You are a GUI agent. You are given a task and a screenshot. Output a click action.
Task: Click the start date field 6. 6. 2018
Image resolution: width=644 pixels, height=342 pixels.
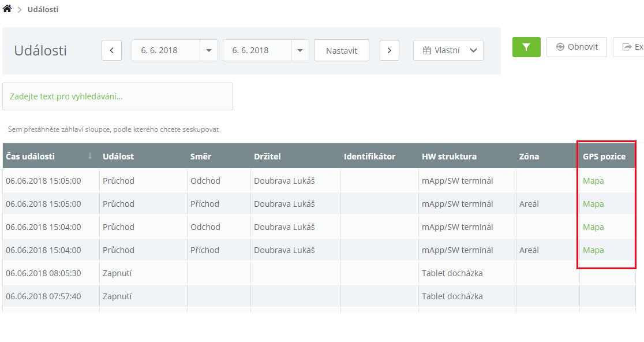(166, 50)
